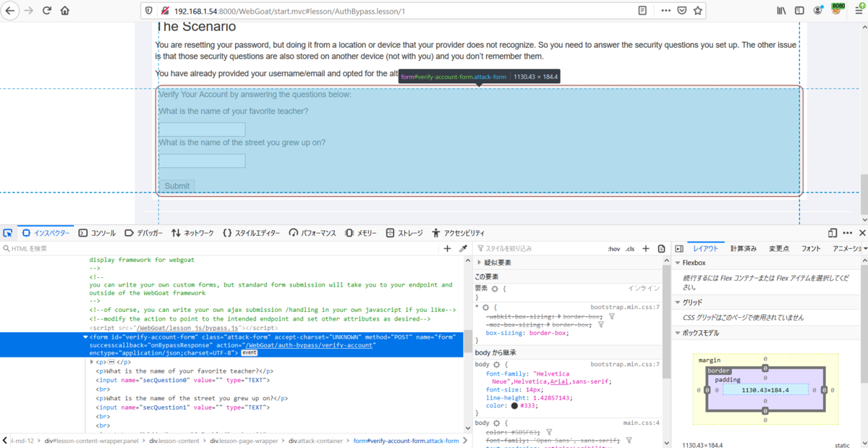Collapse the verify-account-form node
The height and width of the screenshot is (448, 868).
coord(85,337)
